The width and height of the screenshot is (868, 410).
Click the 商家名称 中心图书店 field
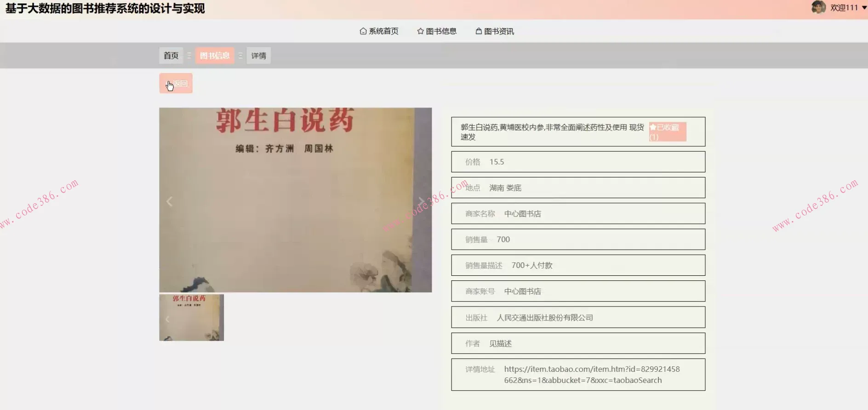pyautogui.click(x=578, y=214)
